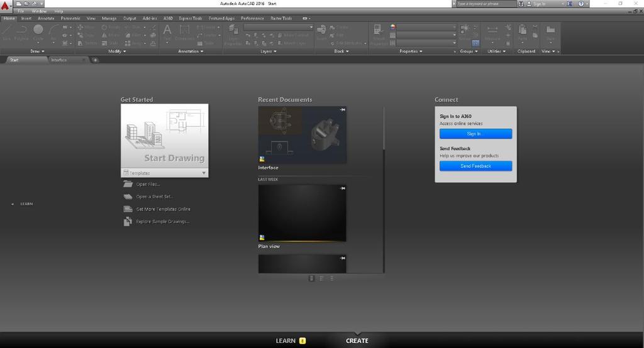Click the Send Feedback button
This screenshot has width=644, height=348.
475,166
